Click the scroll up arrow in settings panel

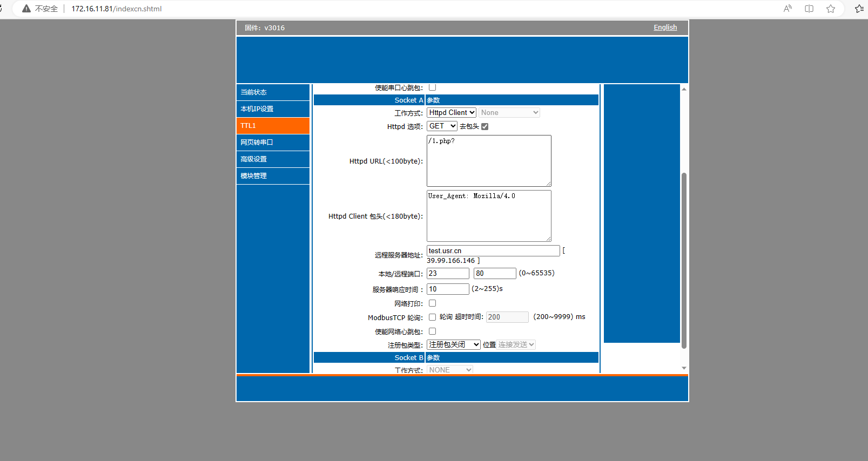tap(684, 89)
